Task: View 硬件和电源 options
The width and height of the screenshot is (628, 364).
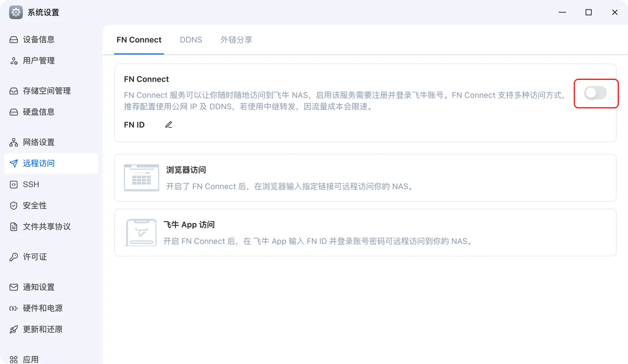Action: [x=43, y=308]
